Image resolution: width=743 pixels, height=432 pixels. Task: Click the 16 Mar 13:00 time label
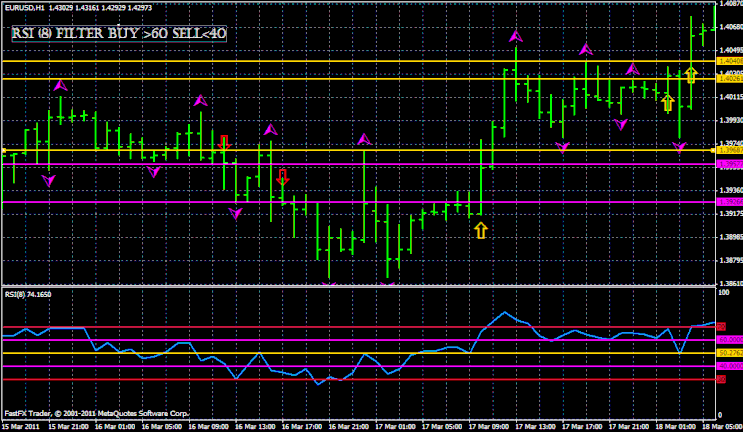pyautogui.click(x=255, y=427)
